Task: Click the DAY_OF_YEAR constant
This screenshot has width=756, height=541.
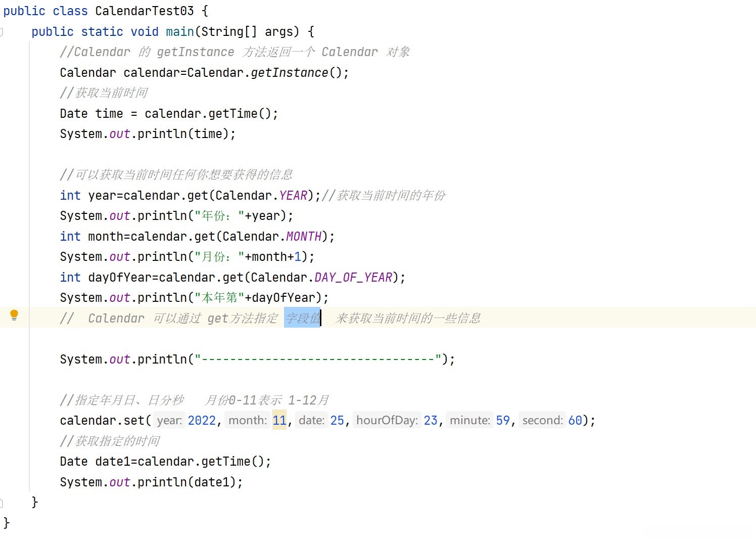Action: click(353, 278)
